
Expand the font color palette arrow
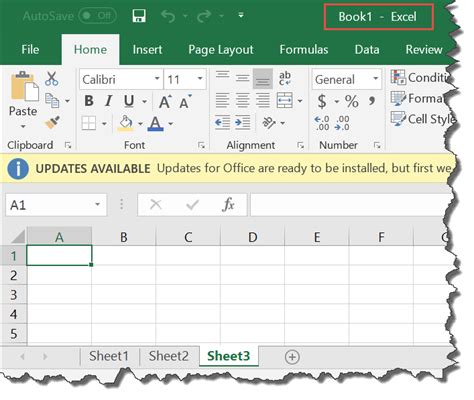tap(171, 124)
